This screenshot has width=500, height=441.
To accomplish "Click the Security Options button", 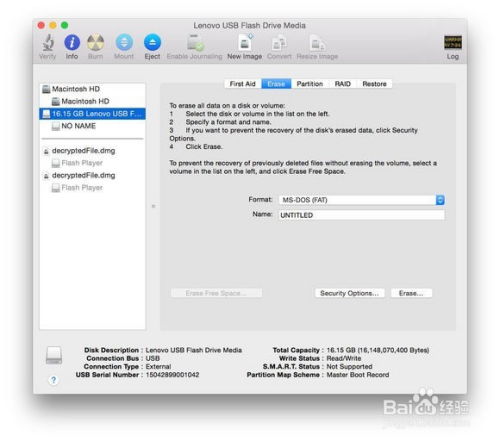I will [349, 293].
